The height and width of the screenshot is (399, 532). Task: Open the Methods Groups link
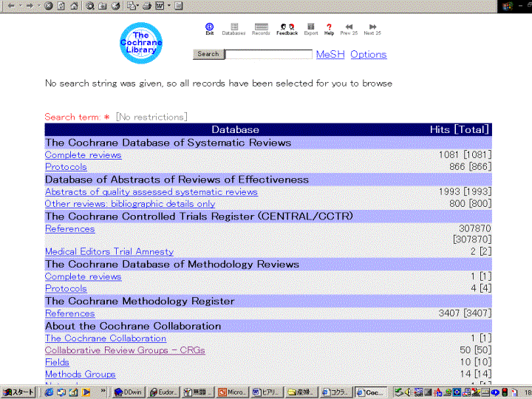pos(80,374)
